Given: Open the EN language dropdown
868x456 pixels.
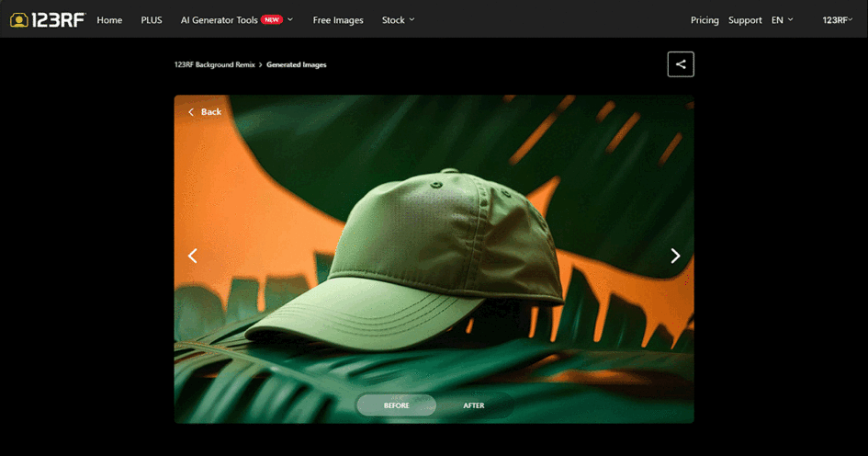Looking at the screenshot, I should pos(783,20).
